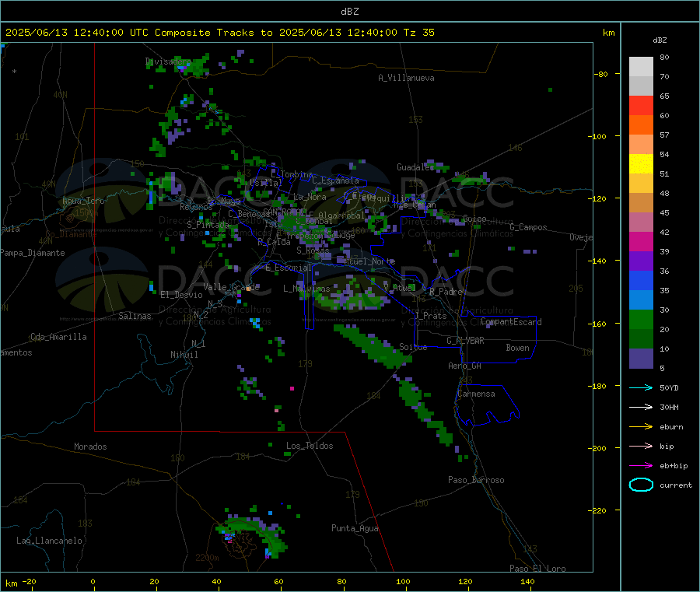Click the green echo band near Soitue
The image size is (700, 592).
point(373,346)
